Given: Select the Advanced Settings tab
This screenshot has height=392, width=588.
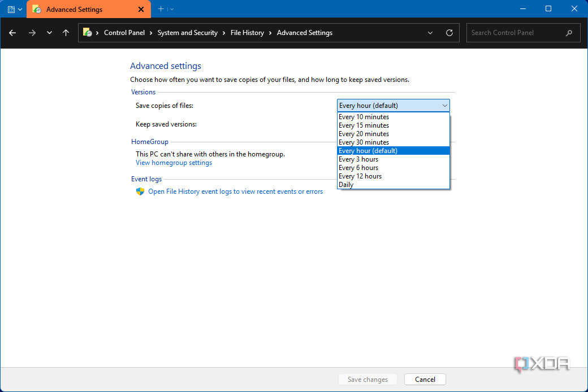Looking at the screenshot, I should pyautogui.click(x=89, y=9).
